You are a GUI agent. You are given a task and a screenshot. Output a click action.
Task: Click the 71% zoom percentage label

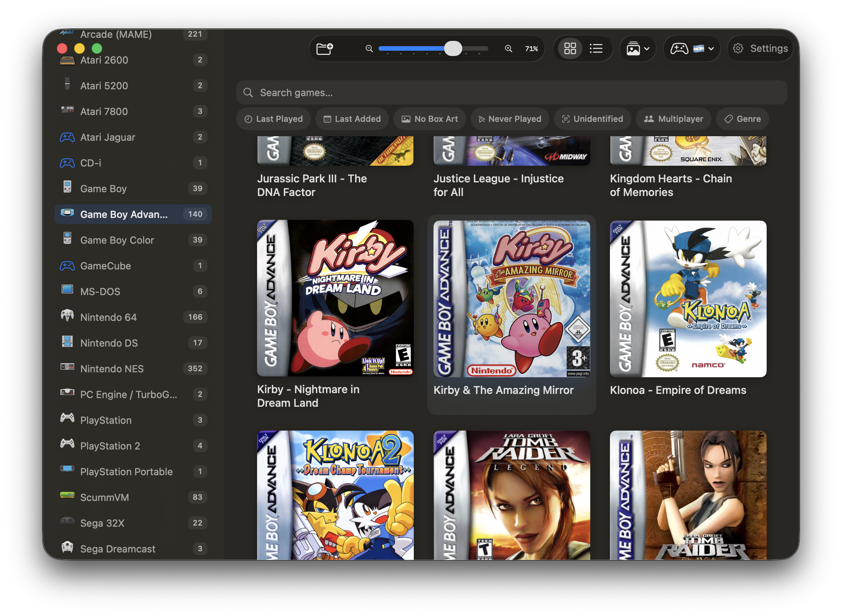[x=531, y=48]
